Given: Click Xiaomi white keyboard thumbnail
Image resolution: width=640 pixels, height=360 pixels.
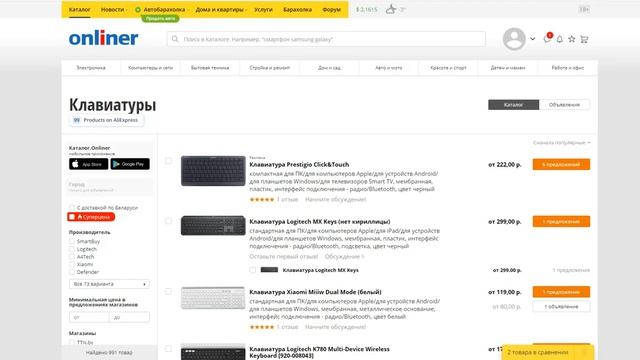Looking at the screenshot, I should click(x=213, y=298).
